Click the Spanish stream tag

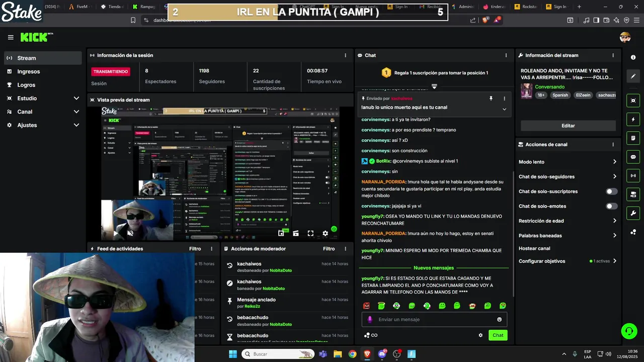pos(560,95)
